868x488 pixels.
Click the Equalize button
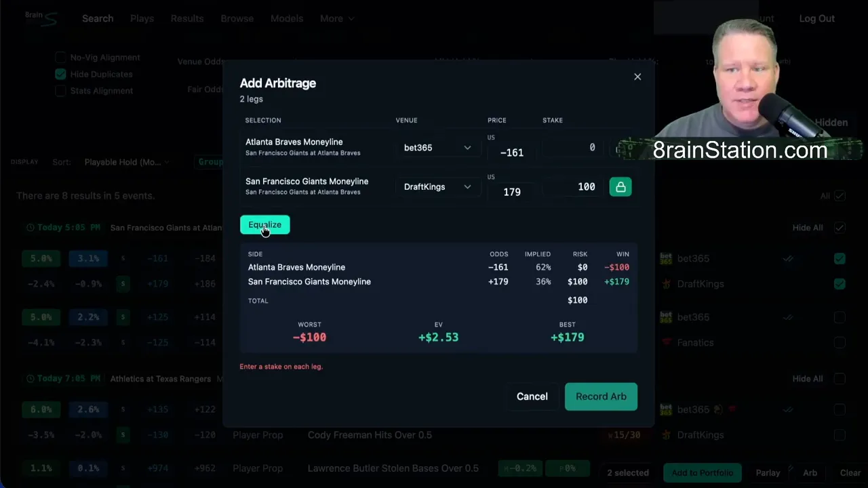(264, 225)
